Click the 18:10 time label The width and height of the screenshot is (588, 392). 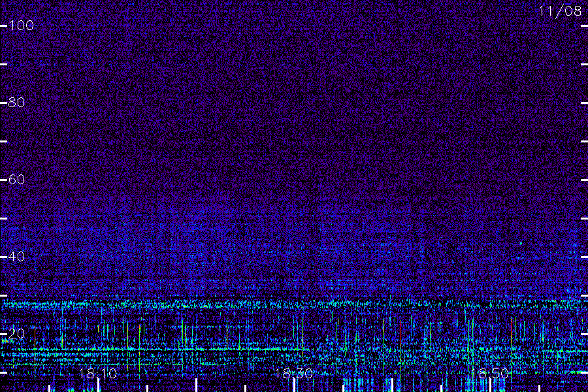pyautogui.click(x=98, y=374)
